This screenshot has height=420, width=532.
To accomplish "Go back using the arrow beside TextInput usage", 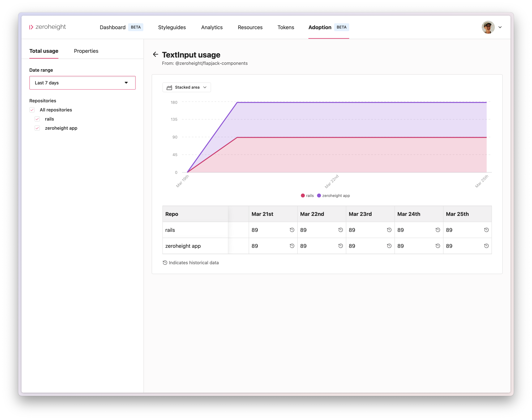I will pyautogui.click(x=155, y=54).
